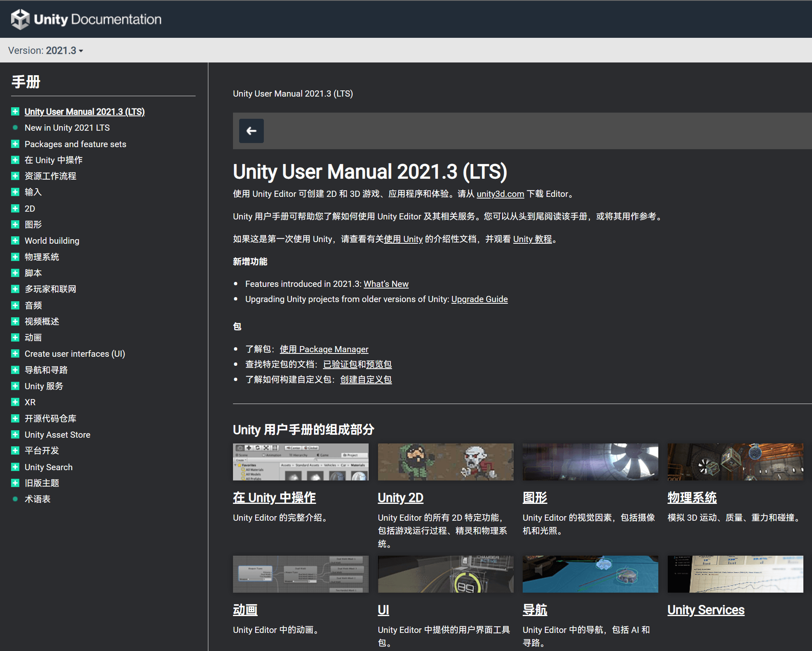Screen dimensions: 812x651
Task: Click Unity User Manual 2021.3 (LTS) sidebar heading
Action: 84,111
